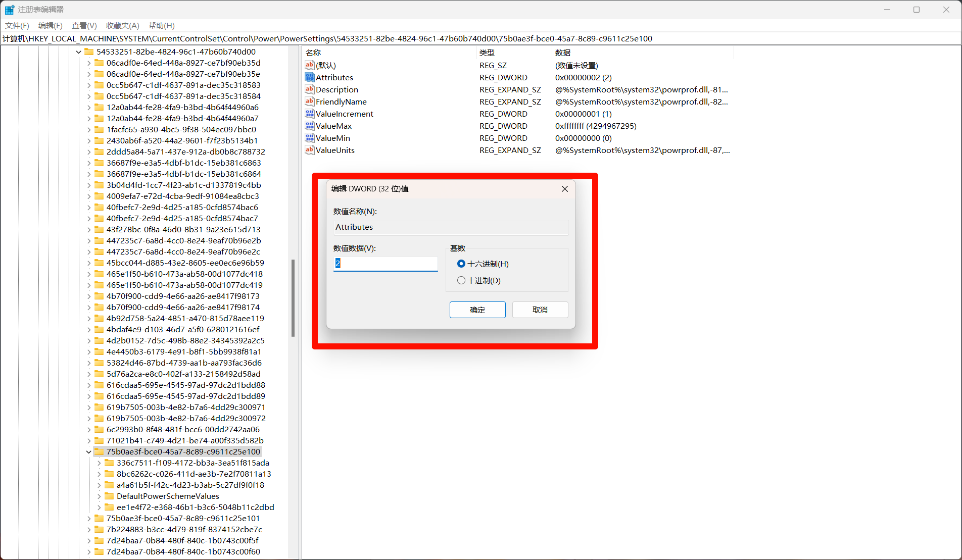Click the 数值数据 value data field
Image resolution: width=962 pixels, height=560 pixels.
[386, 263]
